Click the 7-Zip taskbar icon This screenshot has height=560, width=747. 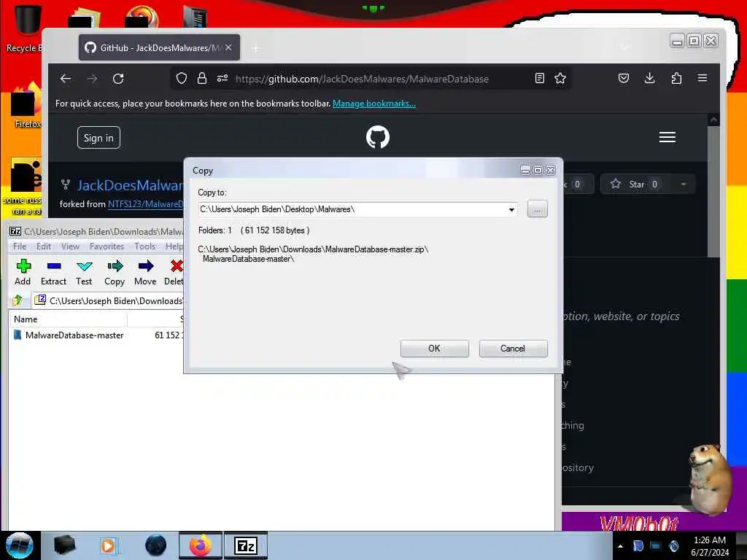click(246, 545)
